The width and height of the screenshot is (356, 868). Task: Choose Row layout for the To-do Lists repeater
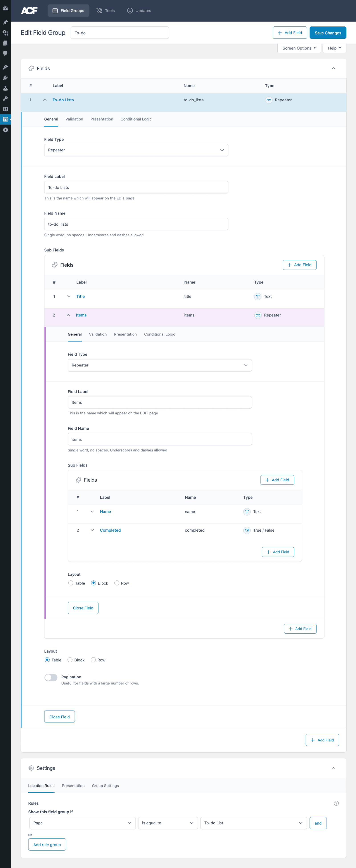coord(93,660)
